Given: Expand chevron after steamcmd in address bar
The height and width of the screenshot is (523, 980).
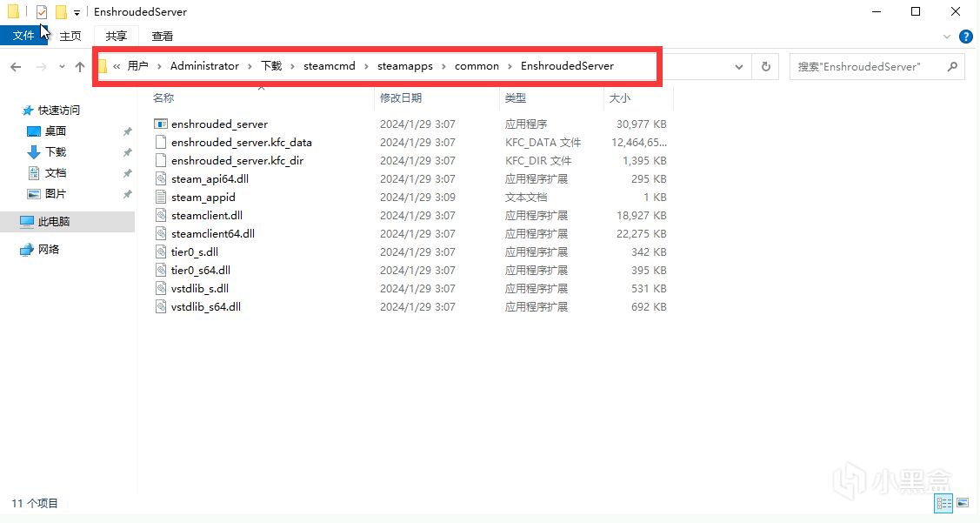Looking at the screenshot, I should [x=366, y=66].
